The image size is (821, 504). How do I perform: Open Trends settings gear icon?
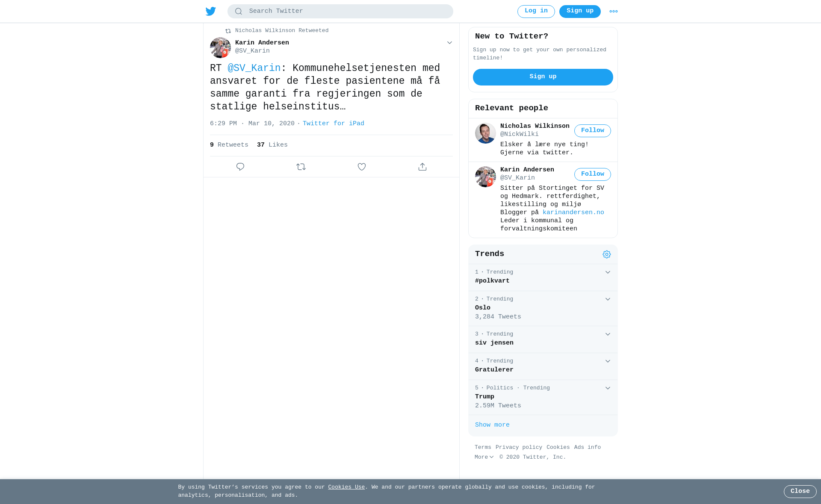607,254
